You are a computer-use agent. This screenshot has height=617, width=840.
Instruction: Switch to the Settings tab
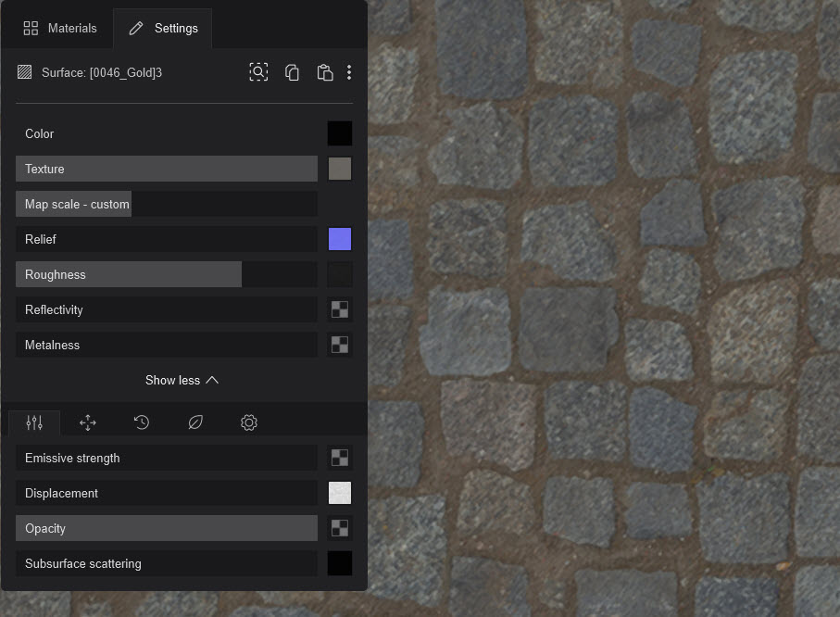click(x=163, y=28)
